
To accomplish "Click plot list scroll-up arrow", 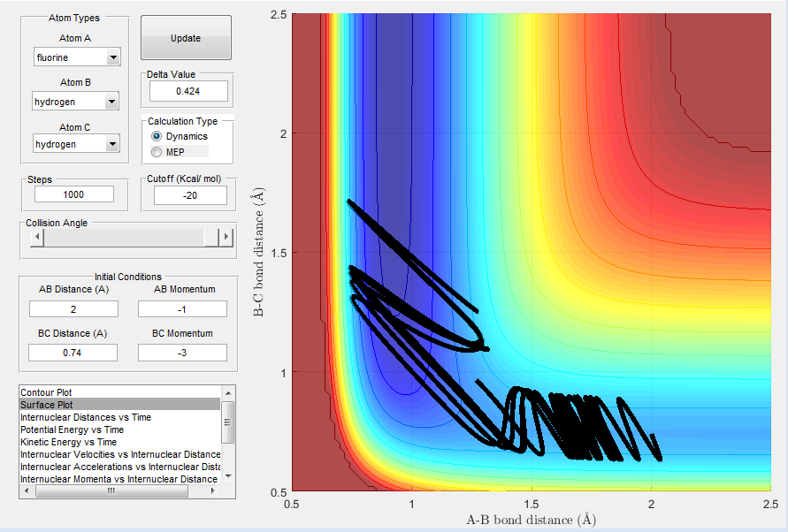I will (x=227, y=393).
